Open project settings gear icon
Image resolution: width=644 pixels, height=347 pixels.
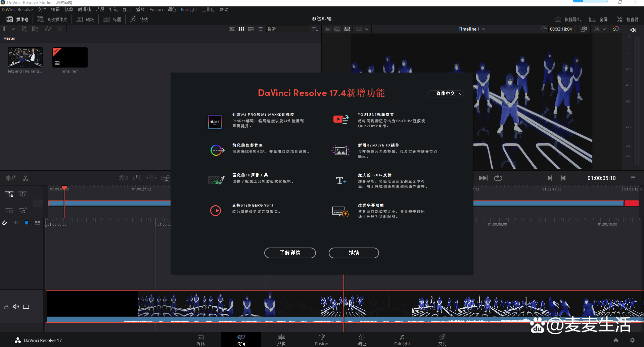point(632,340)
